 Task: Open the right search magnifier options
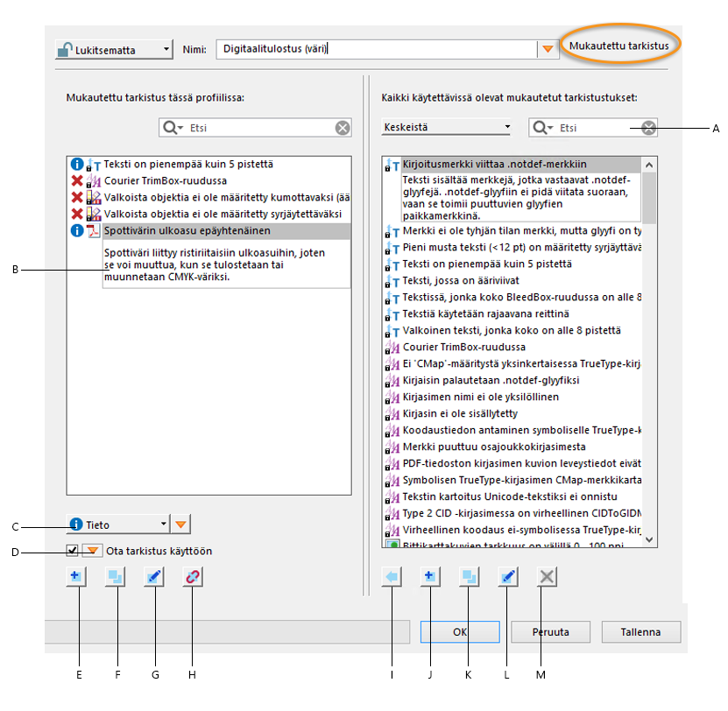tap(543, 128)
